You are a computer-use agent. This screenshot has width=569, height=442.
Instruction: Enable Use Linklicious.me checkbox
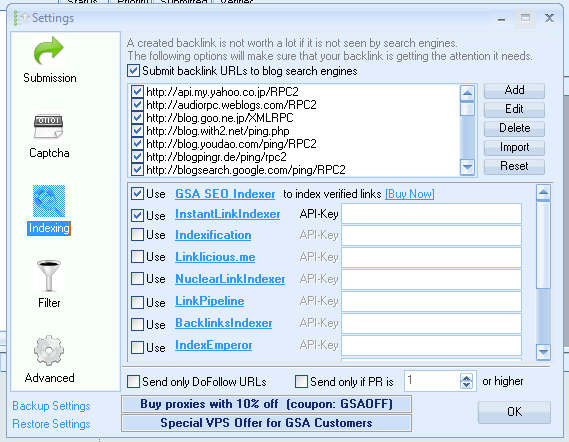point(137,257)
